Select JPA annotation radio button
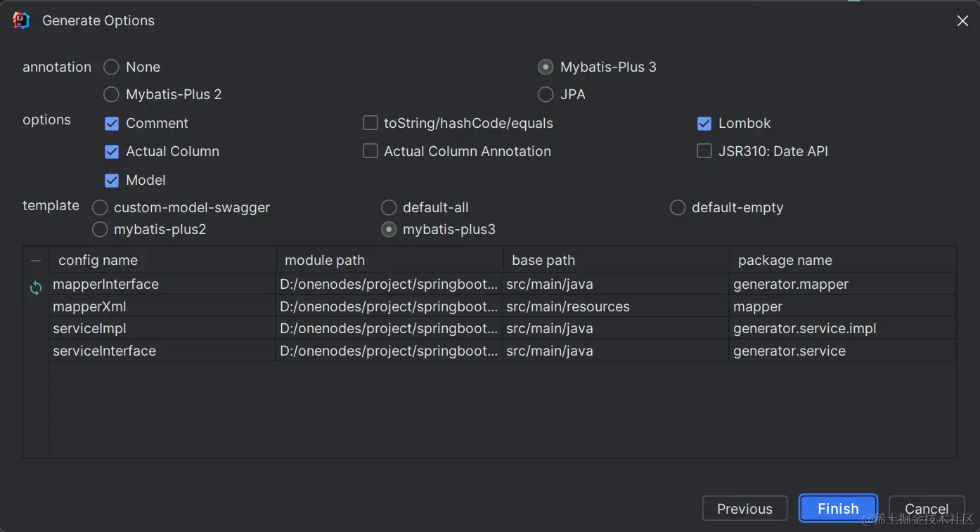 pos(546,94)
